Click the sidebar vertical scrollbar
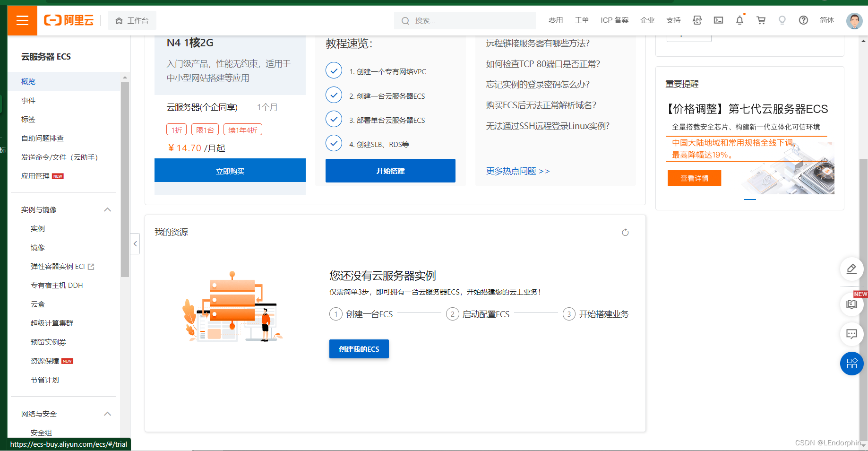The height and width of the screenshot is (451, 868). pos(125,179)
